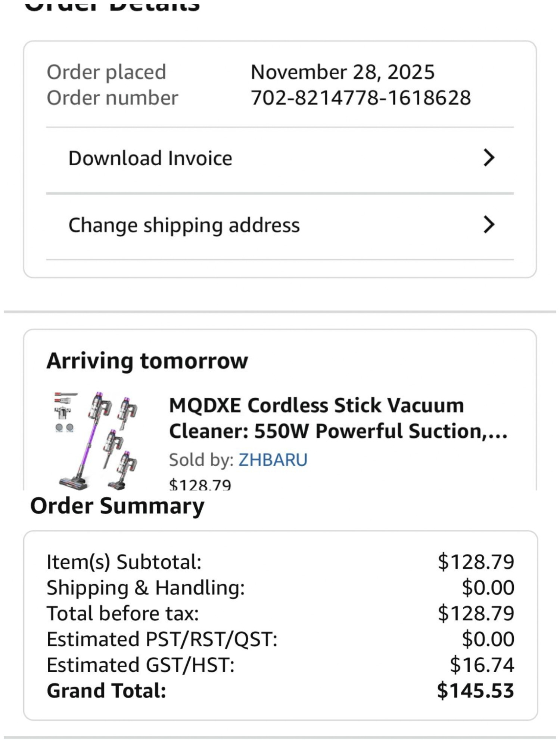Tap the Order Summary heading

tap(117, 506)
